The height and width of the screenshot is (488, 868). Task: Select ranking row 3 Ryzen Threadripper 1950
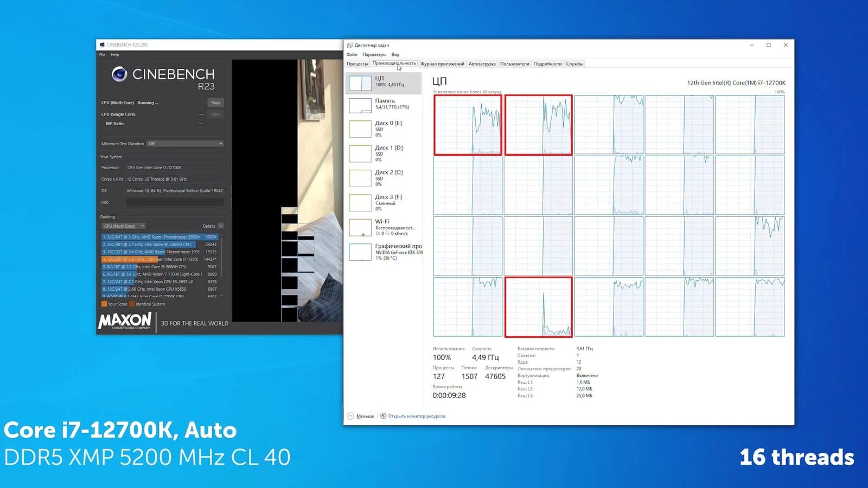point(159,252)
